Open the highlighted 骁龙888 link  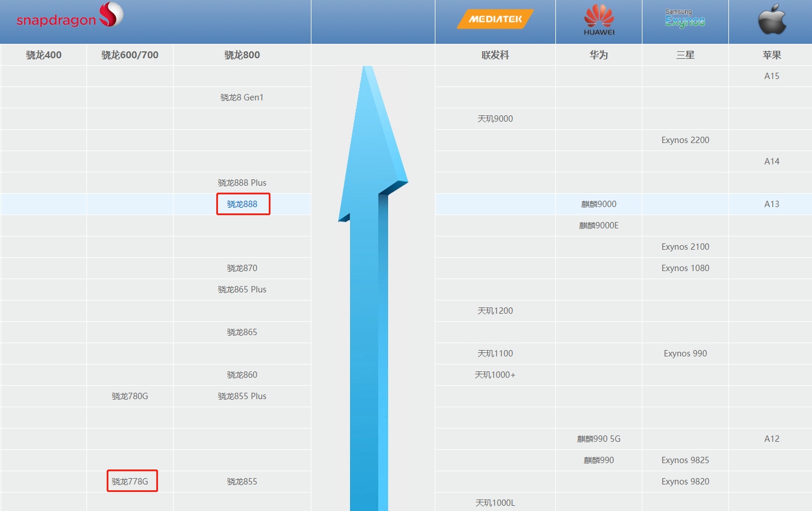coord(242,204)
